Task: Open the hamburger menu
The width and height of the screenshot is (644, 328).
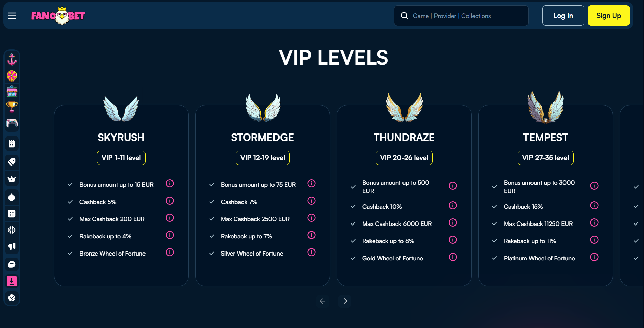Action: coord(12,16)
